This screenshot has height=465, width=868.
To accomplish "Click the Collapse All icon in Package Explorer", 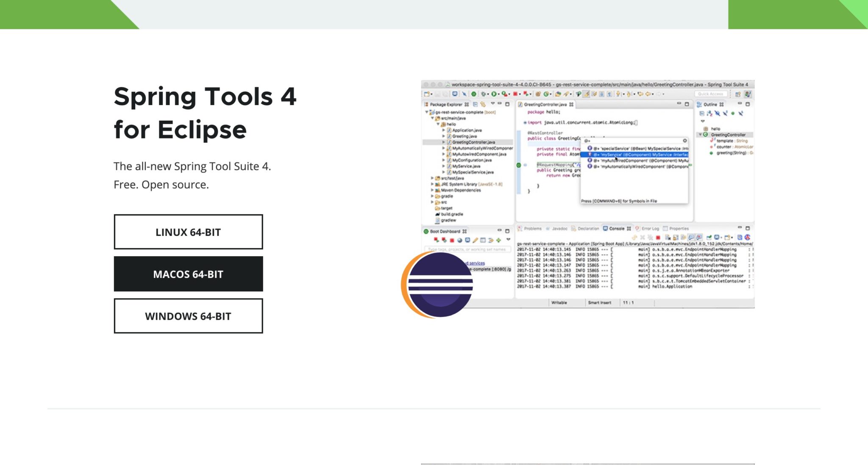I will (476, 104).
